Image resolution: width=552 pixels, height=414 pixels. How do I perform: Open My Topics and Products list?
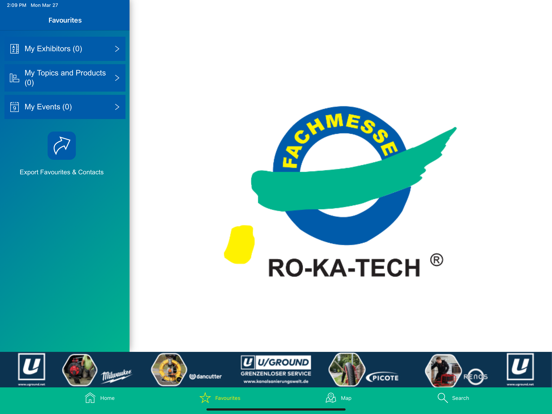tap(65, 78)
